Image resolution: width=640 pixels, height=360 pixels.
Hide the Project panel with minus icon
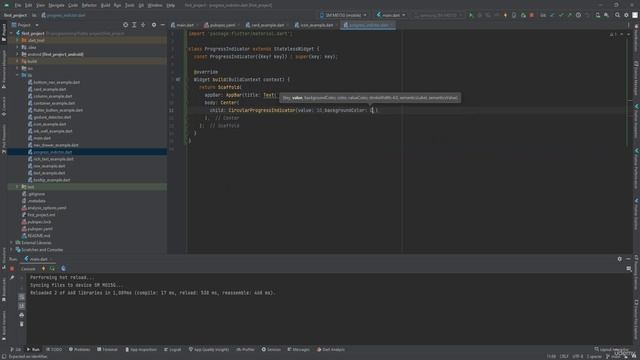(x=162, y=25)
